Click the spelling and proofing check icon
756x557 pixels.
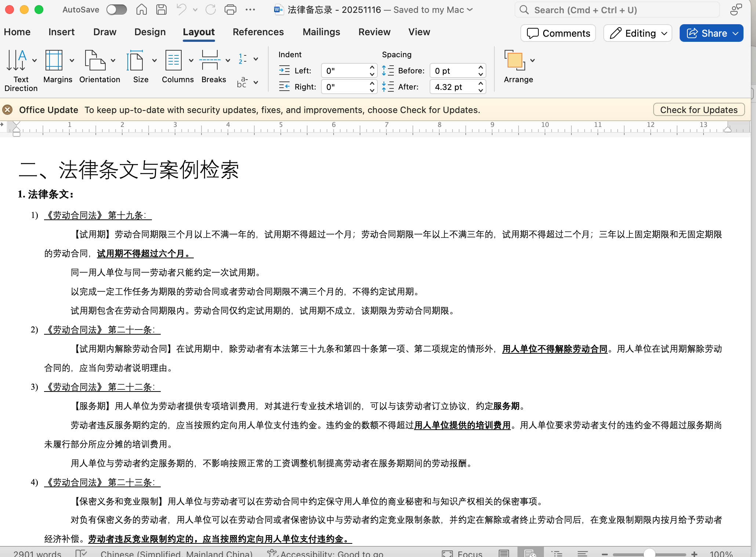(x=81, y=553)
